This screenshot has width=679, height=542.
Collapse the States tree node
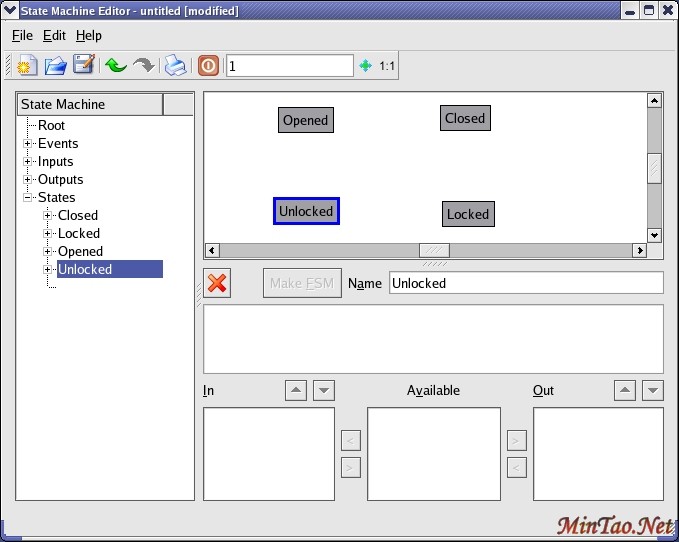(x=29, y=198)
